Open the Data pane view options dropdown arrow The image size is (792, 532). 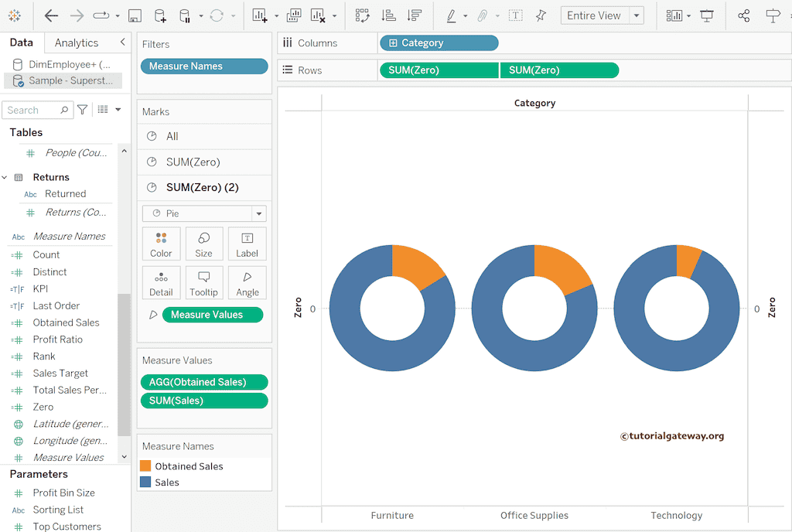(118, 110)
